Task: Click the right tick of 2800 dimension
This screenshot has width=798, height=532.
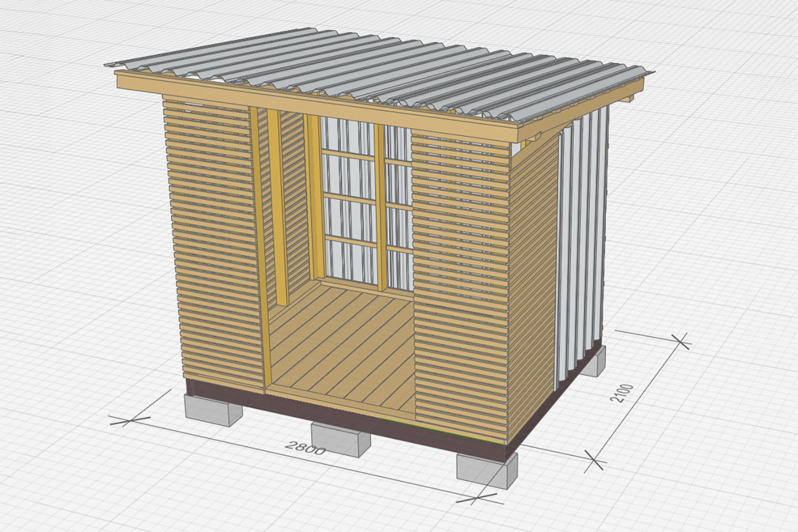Action: 476,497
